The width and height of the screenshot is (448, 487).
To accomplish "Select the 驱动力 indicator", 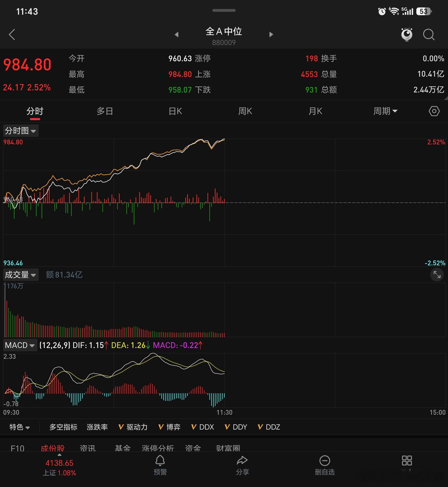I will tap(137, 427).
